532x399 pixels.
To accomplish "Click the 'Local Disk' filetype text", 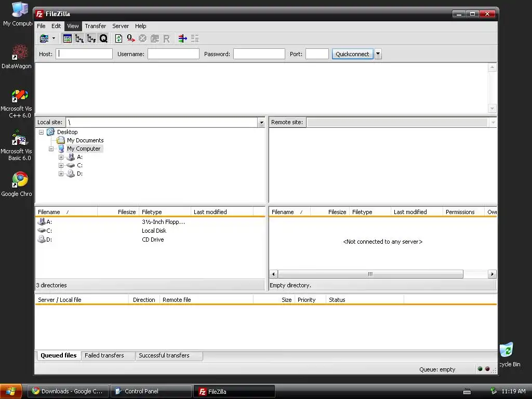I will point(154,231).
